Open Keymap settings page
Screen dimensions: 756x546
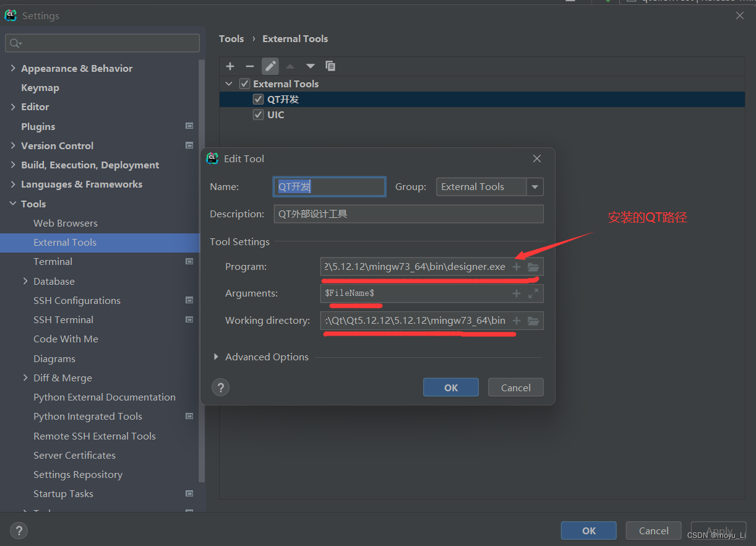point(40,87)
